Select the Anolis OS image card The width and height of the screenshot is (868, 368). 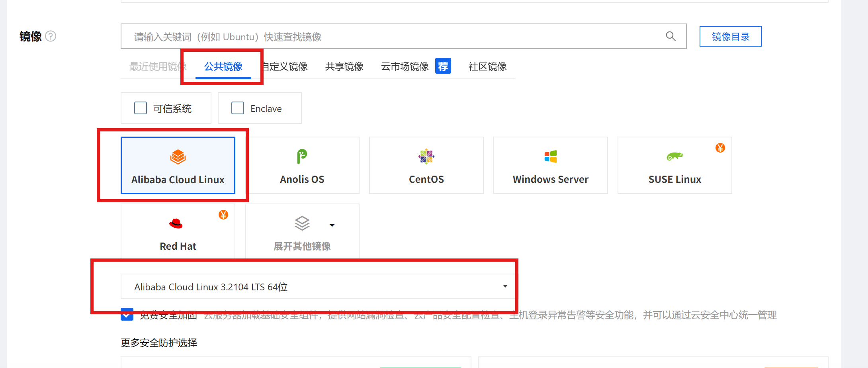[x=302, y=165]
